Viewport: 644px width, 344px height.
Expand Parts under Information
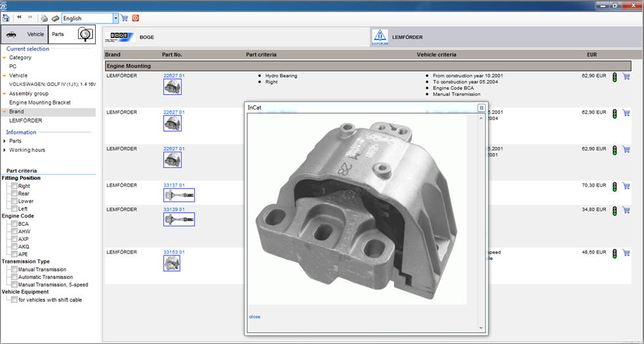(x=4, y=141)
